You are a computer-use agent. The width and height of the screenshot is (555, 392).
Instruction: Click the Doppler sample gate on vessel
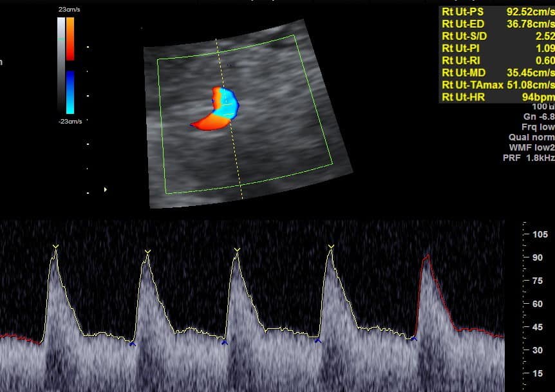pyautogui.click(x=226, y=100)
